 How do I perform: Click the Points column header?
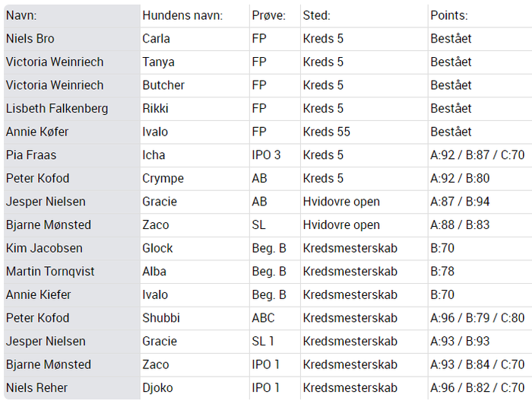[x=480, y=16]
